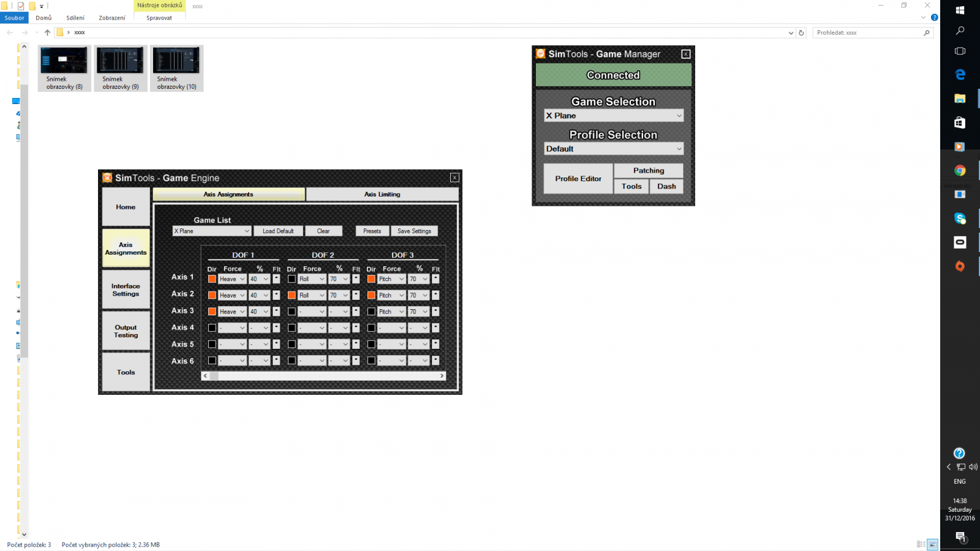Open the Soubor menu in Explorer
Viewport: 980px width, 551px height.
[14, 18]
